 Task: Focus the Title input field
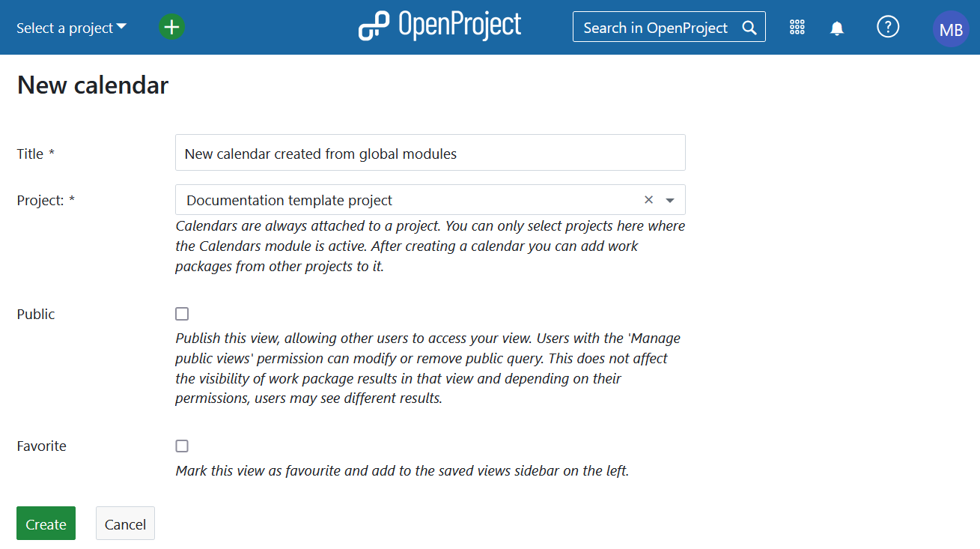(x=430, y=153)
